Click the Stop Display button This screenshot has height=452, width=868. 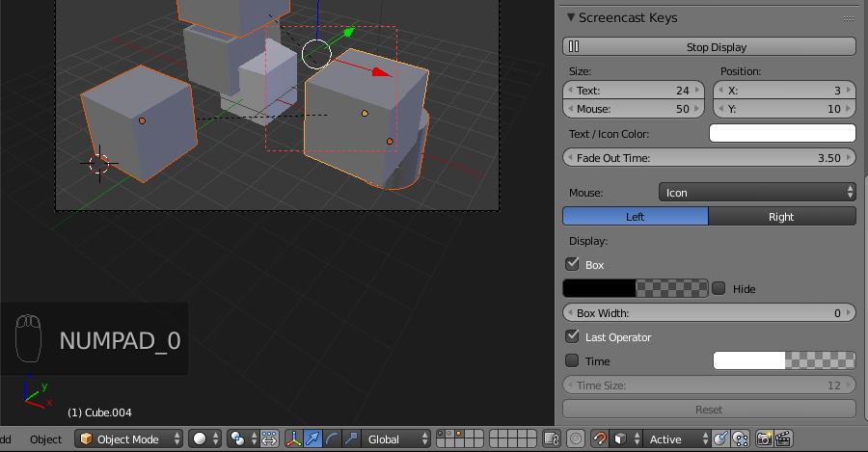(x=709, y=46)
